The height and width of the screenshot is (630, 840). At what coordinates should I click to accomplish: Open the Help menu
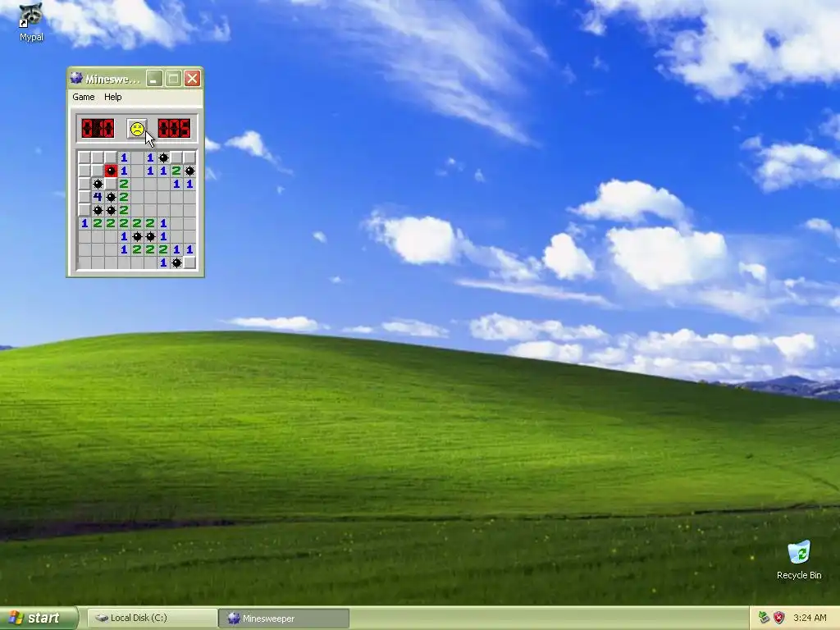pos(113,97)
